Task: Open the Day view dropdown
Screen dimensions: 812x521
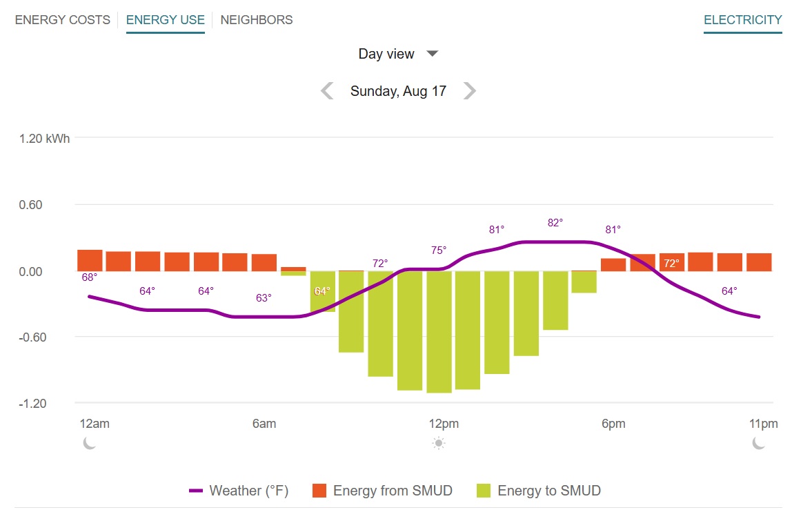Action: pyautogui.click(x=386, y=54)
